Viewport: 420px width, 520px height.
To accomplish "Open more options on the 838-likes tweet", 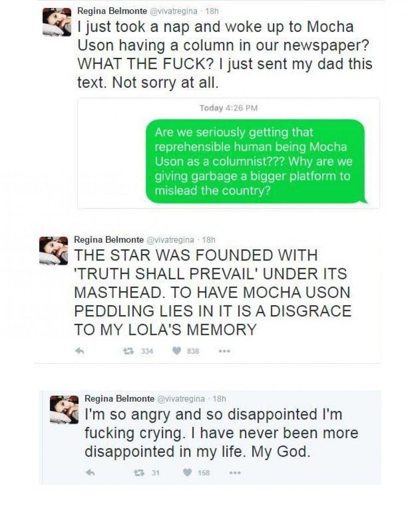I will [x=224, y=351].
